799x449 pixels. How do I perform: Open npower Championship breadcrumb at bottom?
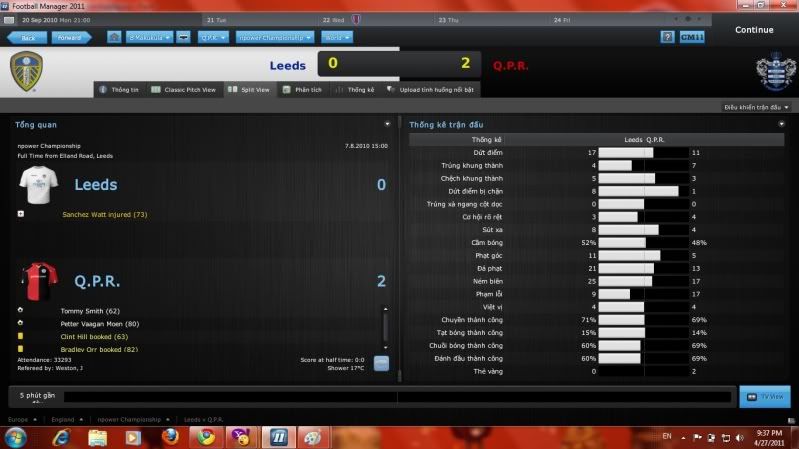click(133, 419)
